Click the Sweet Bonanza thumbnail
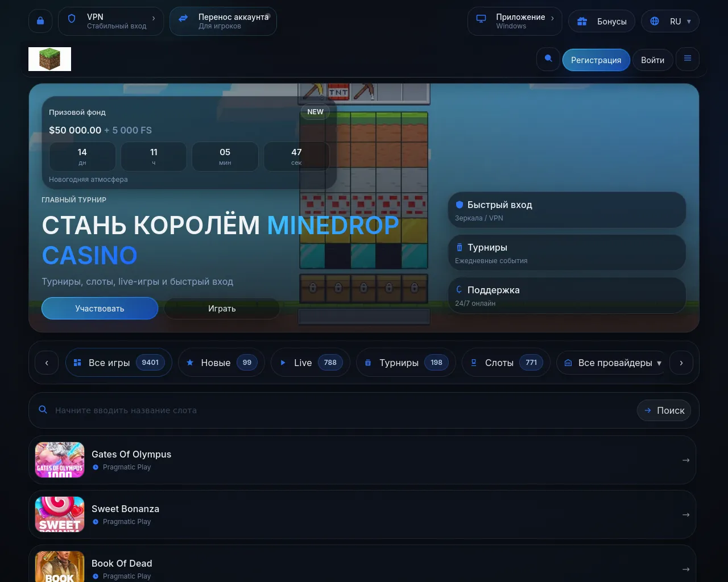728x582 pixels. (60, 514)
